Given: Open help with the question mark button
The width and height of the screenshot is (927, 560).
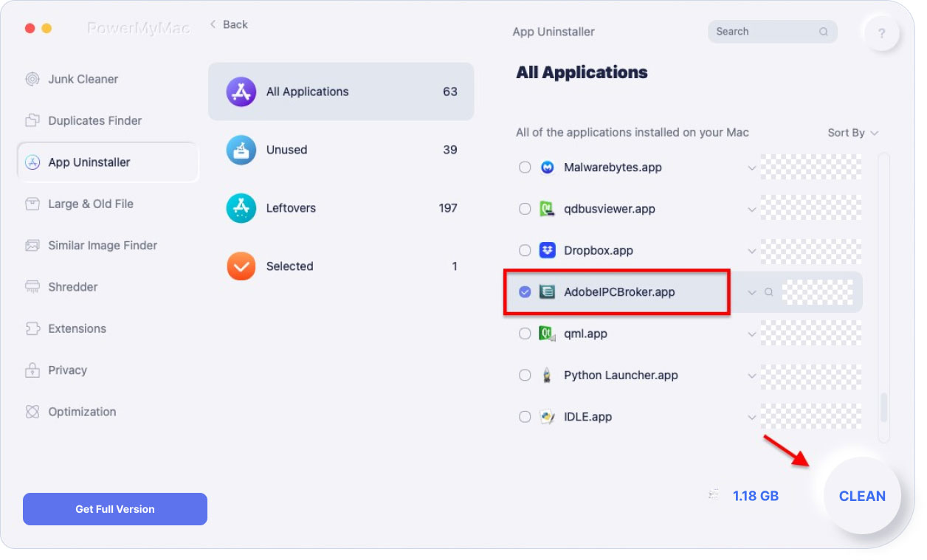Looking at the screenshot, I should coord(881,33).
